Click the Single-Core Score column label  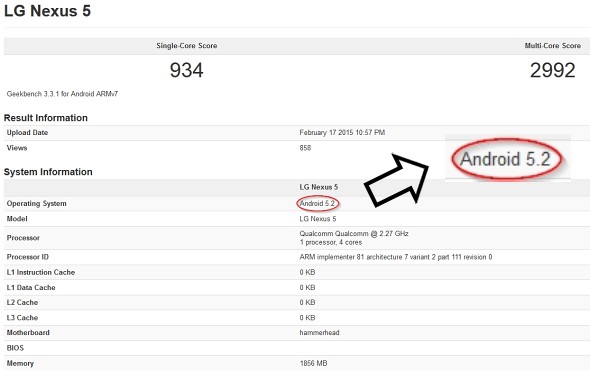click(187, 46)
